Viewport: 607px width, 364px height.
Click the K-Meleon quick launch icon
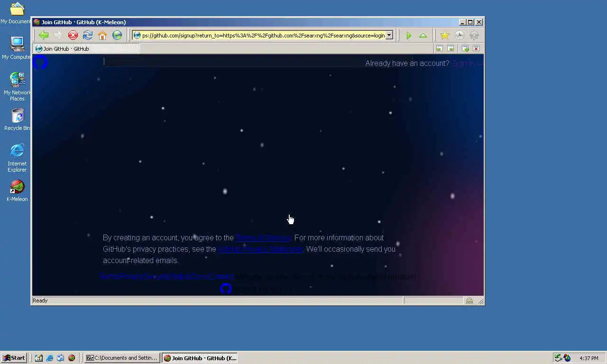click(71, 358)
